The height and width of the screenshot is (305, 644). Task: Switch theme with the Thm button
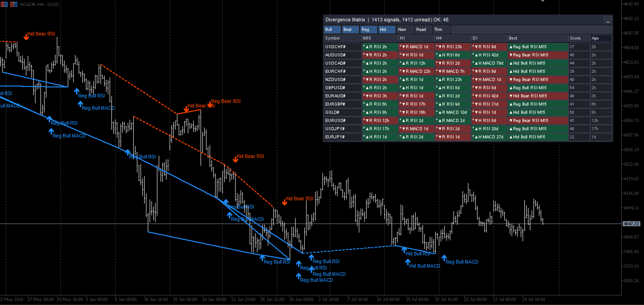[x=442, y=30]
